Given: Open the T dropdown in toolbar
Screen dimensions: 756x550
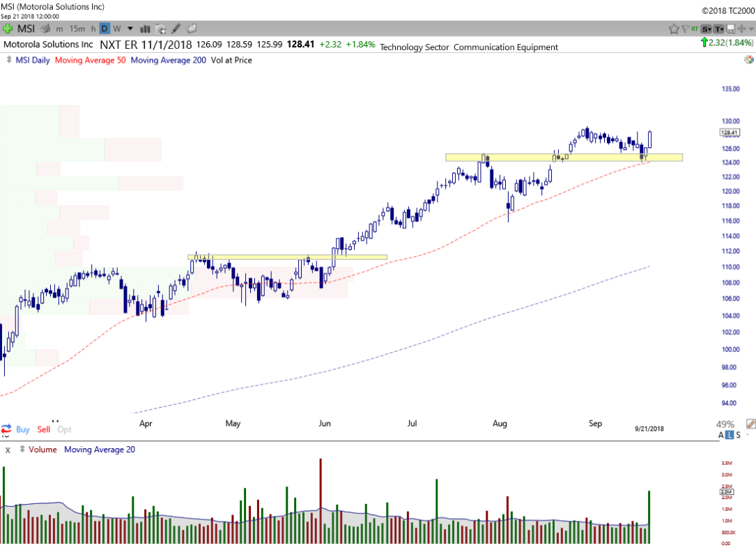Looking at the screenshot, I should (x=718, y=29).
